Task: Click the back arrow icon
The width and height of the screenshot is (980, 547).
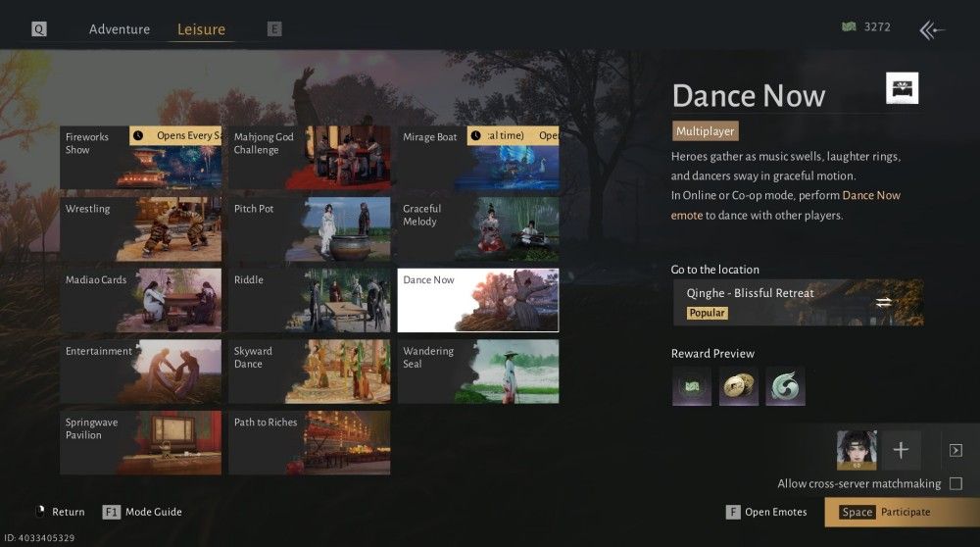Action: (932, 29)
